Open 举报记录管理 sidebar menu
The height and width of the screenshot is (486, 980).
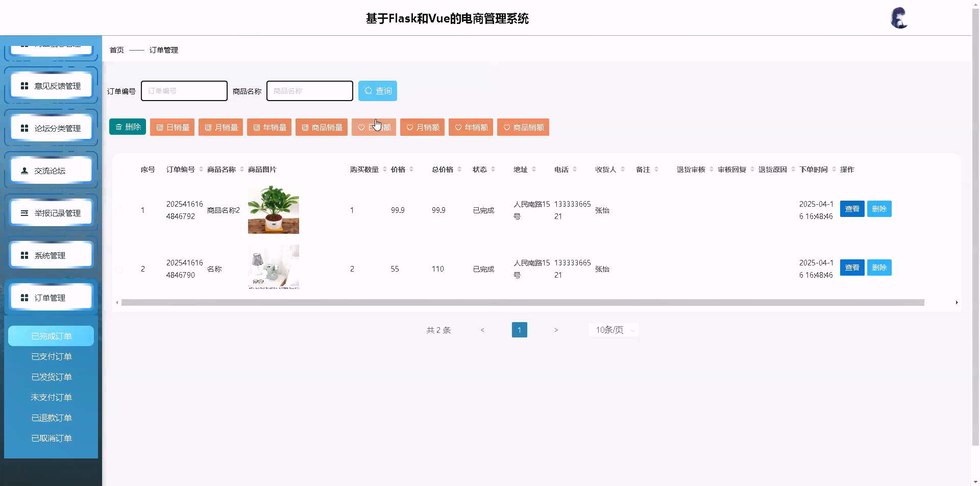coord(51,213)
